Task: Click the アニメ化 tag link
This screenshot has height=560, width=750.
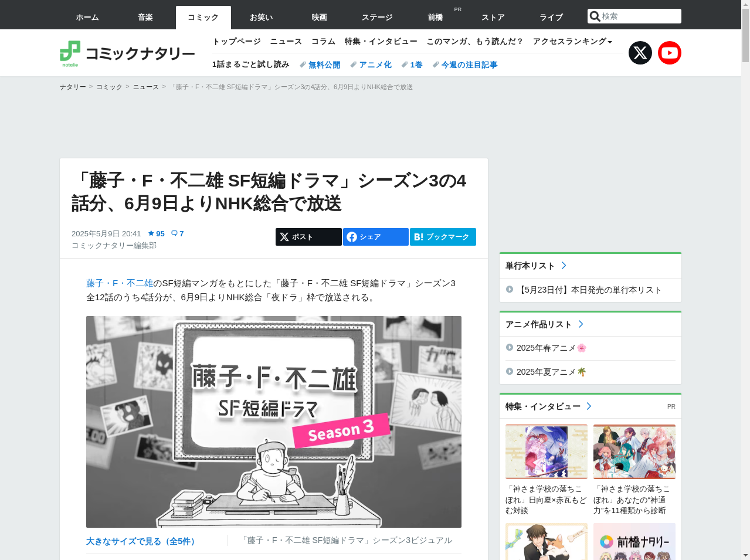Action: [371, 65]
